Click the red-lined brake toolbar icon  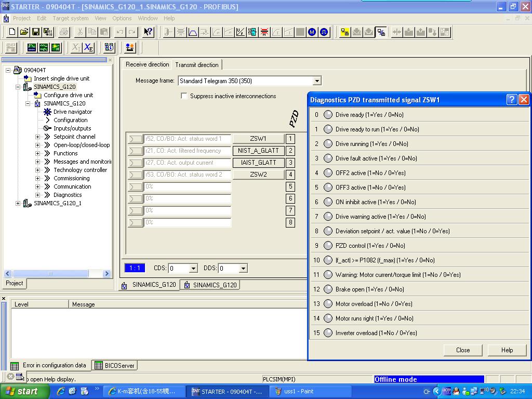tap(264, 32)
